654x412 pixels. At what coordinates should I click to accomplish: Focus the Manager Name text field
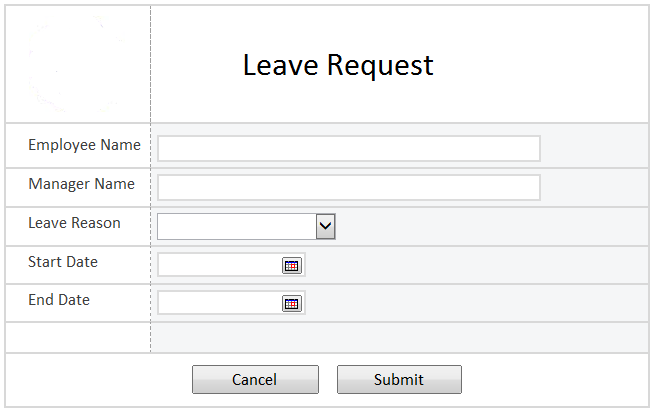pyautogui.click(x=349, y=187)
